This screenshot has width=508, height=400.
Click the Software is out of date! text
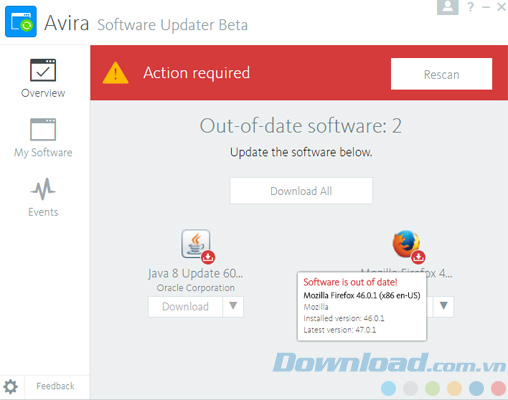(x=350, y=282)
